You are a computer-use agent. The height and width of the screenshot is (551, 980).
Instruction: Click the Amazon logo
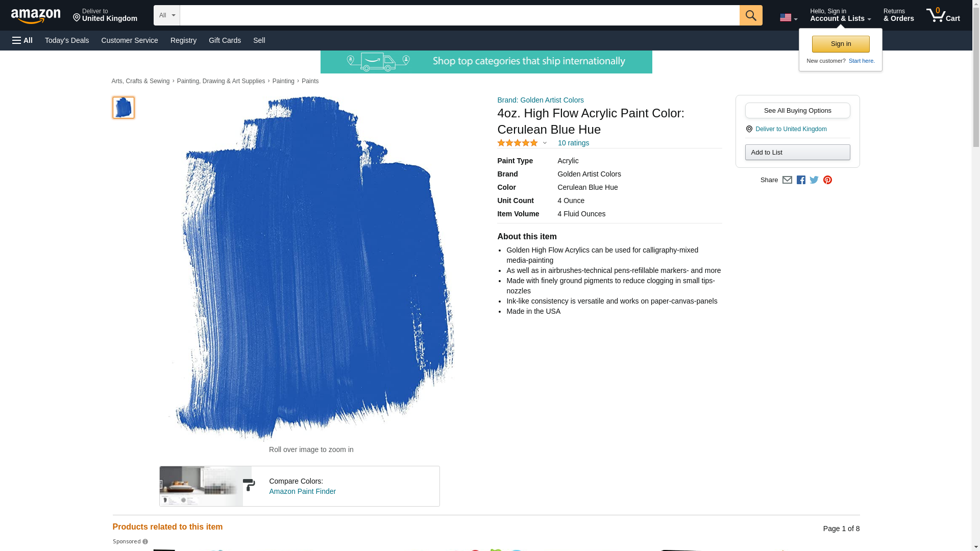(x=36, y=16)
